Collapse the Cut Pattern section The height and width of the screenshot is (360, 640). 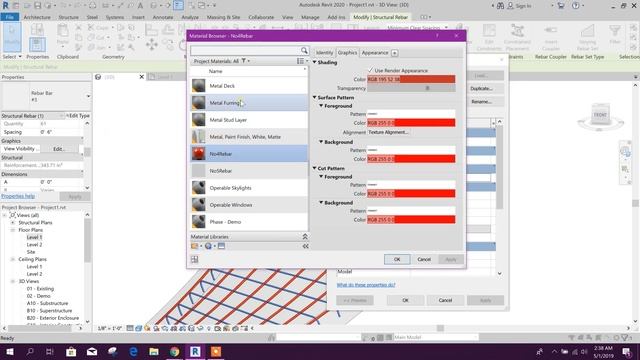pos(315,168)
